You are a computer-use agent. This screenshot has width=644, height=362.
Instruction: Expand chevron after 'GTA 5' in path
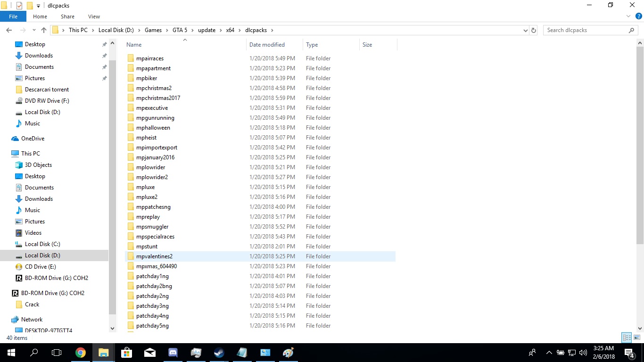[192, 30]
